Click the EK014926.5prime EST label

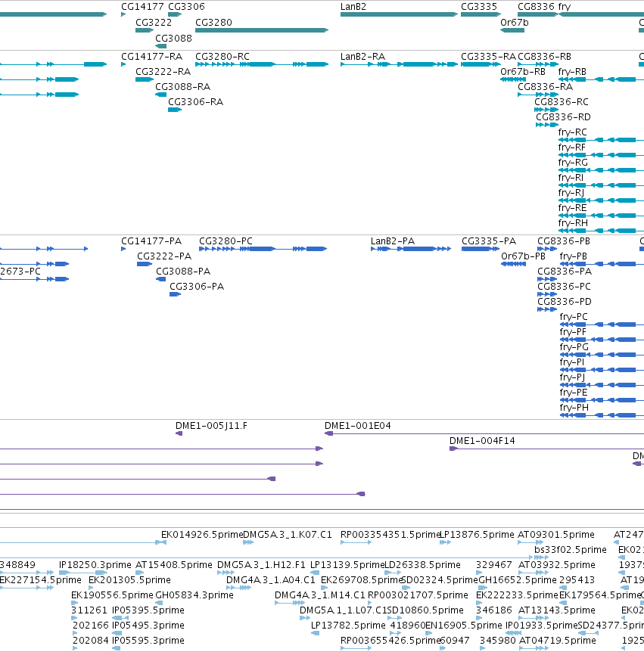click(202, 535)
